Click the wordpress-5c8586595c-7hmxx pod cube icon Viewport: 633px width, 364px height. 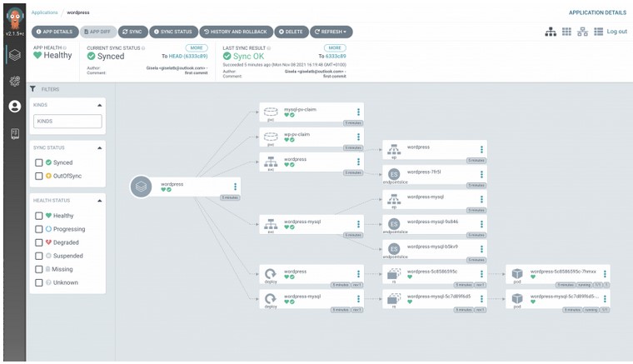517,274
